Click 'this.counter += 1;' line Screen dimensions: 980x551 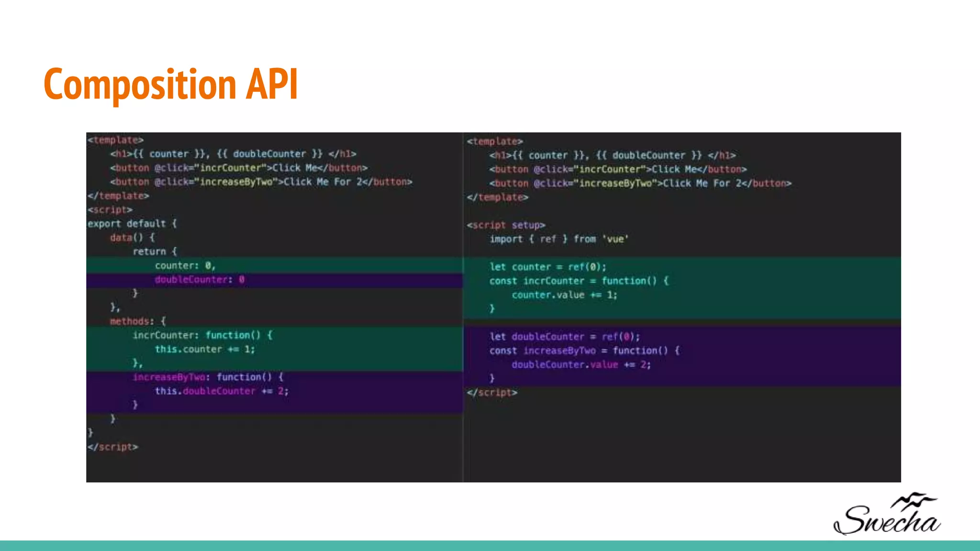(x=205, y=349)
